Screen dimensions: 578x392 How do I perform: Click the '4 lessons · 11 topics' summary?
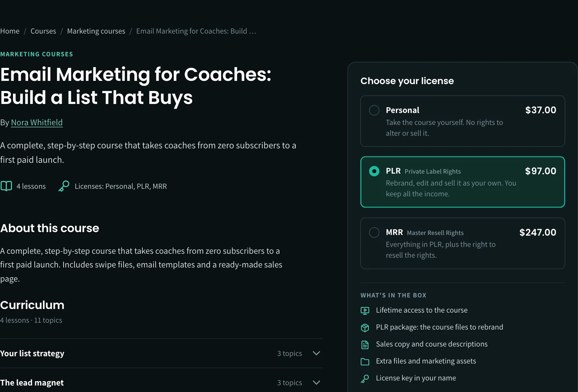(31, 320)
